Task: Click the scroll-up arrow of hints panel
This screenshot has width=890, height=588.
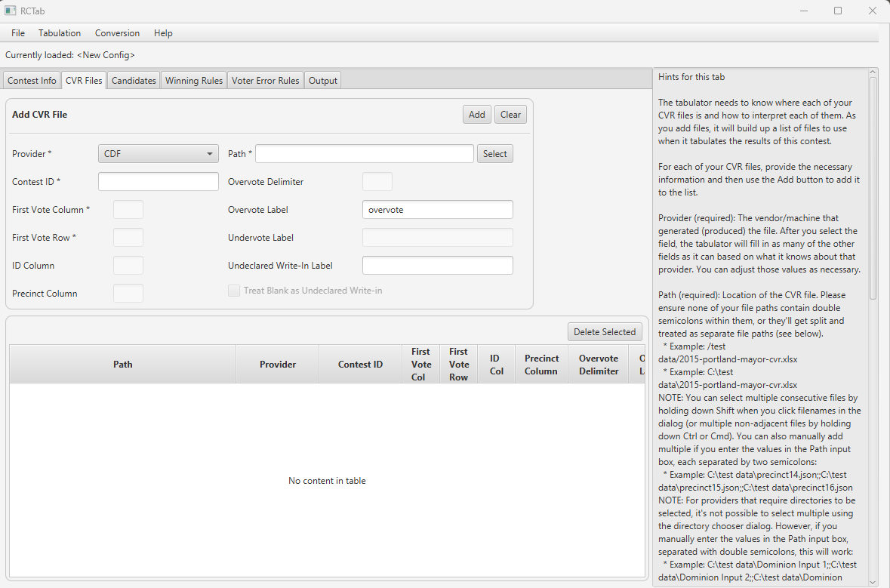Action: pyautogui.click(x=873, y=72)
